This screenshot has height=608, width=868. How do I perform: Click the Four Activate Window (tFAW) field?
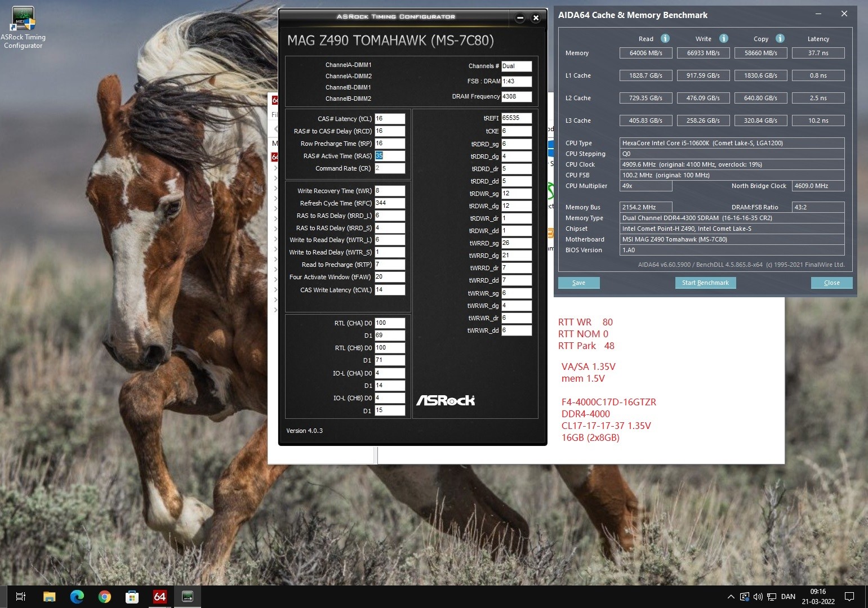[x=390, y=277]
